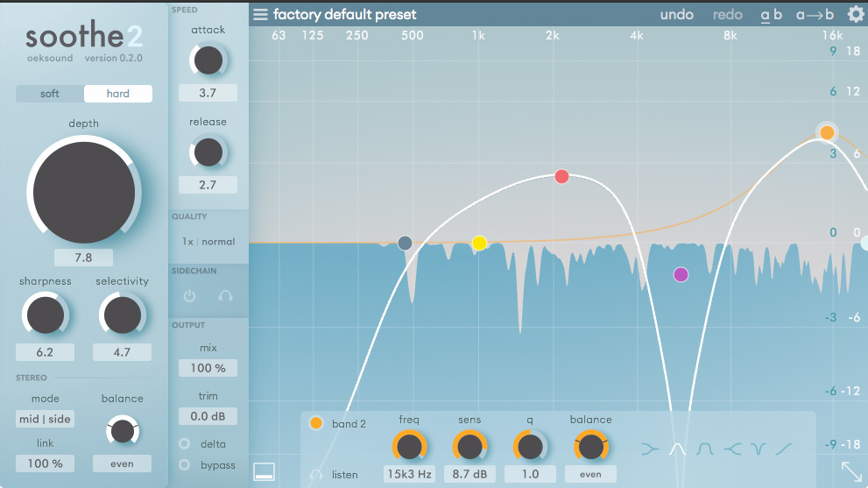Click the 16k frequency label
Image resolution: width=868 pixels, height=488 pixels.
pos(832,35)
